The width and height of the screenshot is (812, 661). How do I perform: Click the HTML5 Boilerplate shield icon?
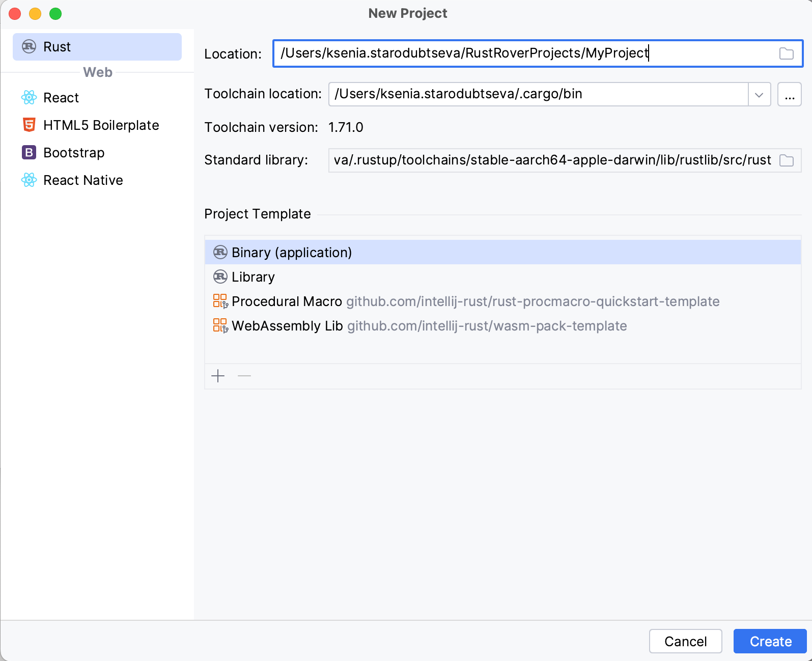click(29, 125)
